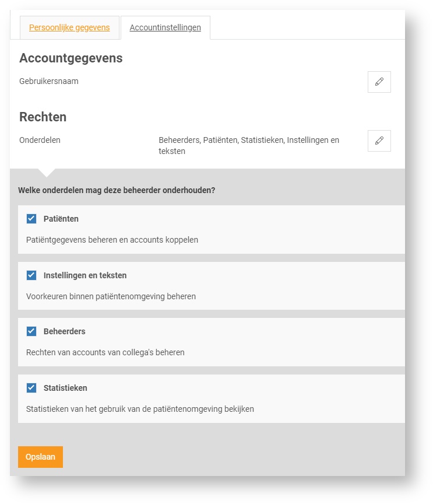433x504 pixels.
Task: Click the Gebruikersnaam field label
Action: coord(49,82)
